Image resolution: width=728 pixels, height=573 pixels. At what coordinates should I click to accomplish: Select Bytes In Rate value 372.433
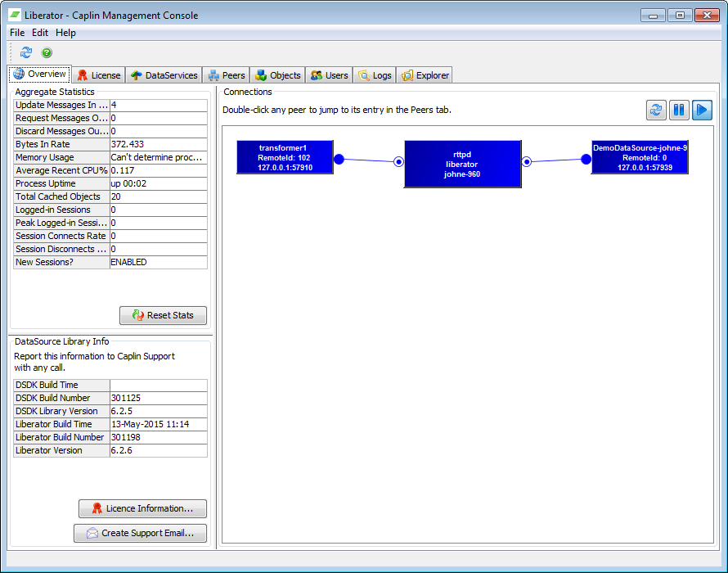click(159, 144)
